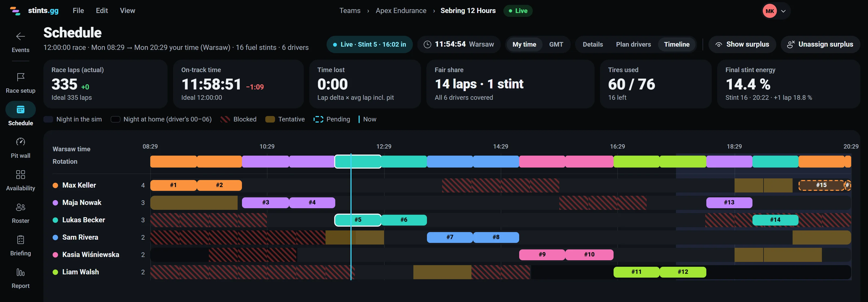Select Lukas Becker's stint #5 block
The height and width of the screenshot is (302, 868).
coord(358,220)
